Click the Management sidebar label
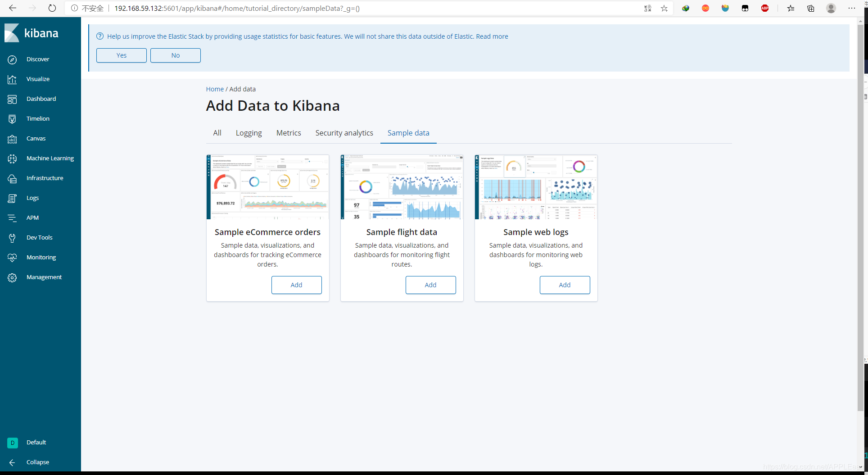 (x=44, y=277)
